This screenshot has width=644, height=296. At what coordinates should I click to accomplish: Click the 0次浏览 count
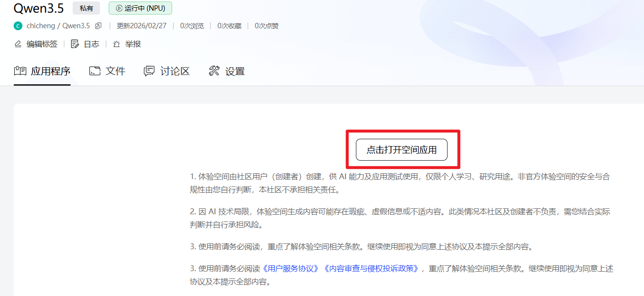click(192, 26)
